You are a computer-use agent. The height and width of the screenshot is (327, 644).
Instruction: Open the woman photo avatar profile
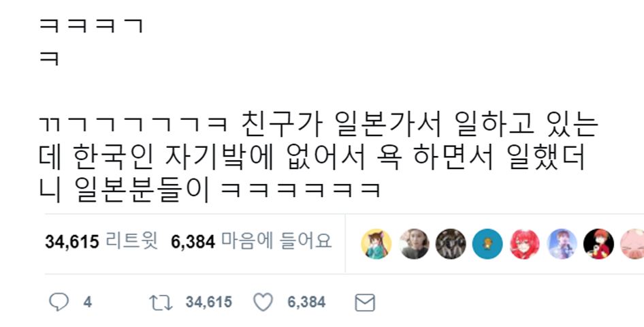tap(414, 244)
